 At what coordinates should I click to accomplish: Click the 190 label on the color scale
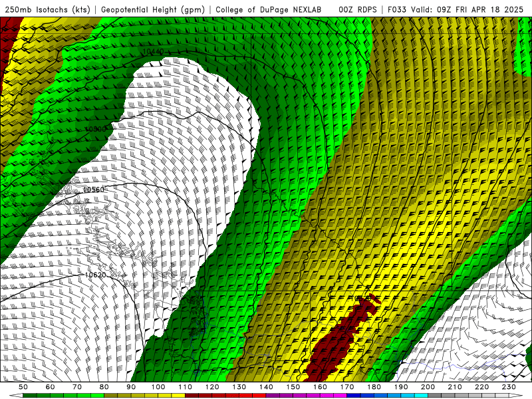click(x=401, y=387)
